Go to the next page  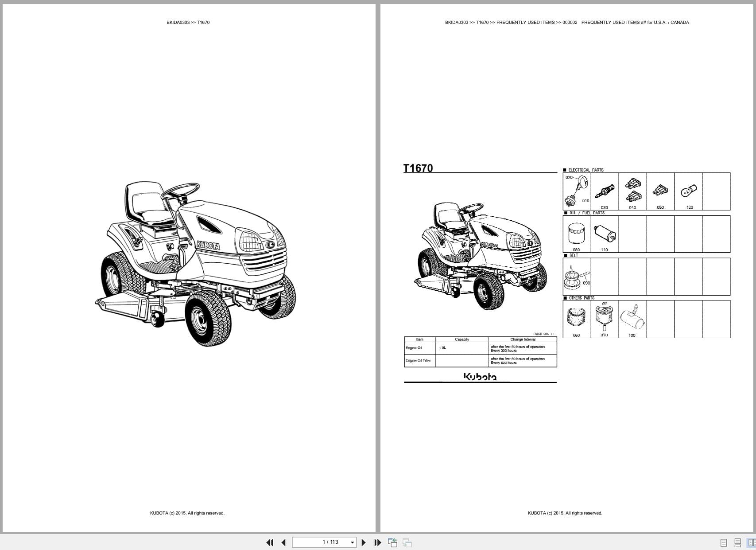tap(364, 542)
